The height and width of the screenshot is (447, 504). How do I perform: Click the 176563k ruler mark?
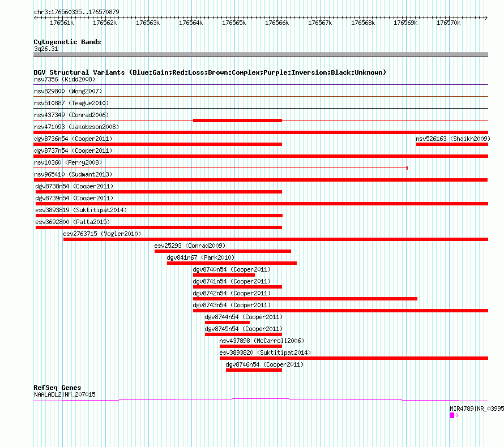point(148,23)
